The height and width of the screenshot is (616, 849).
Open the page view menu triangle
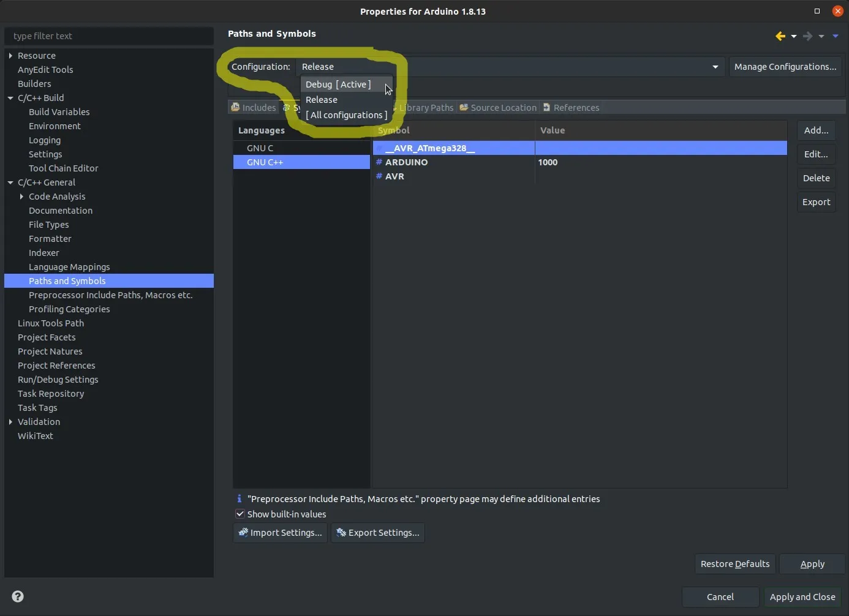coord(836,36)
